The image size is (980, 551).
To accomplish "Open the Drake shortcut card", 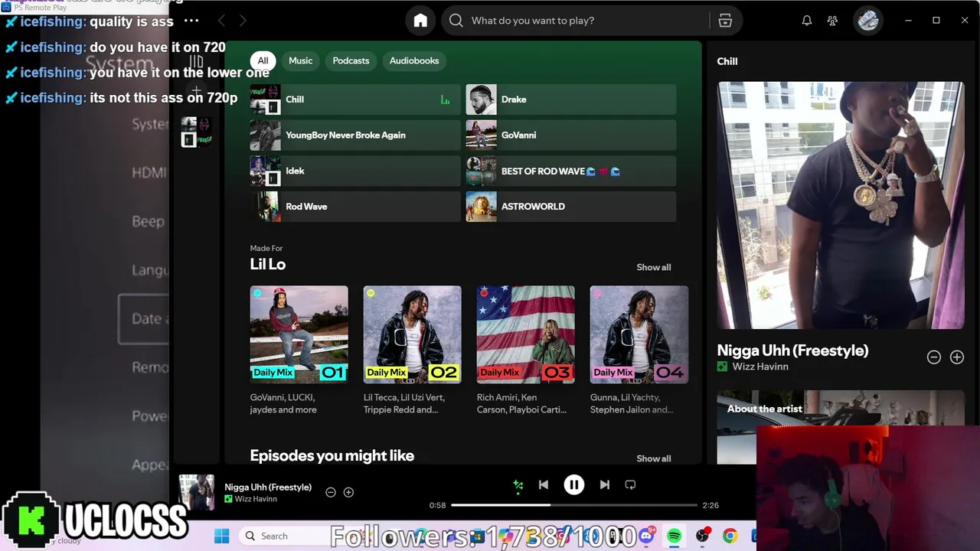I will [571, 99].
